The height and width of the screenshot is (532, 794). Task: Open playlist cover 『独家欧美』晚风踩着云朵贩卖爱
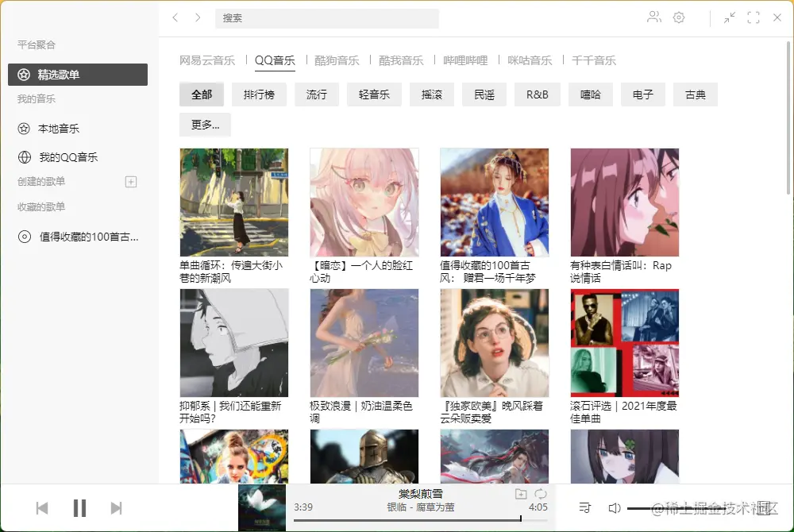[x=494, y=343]
